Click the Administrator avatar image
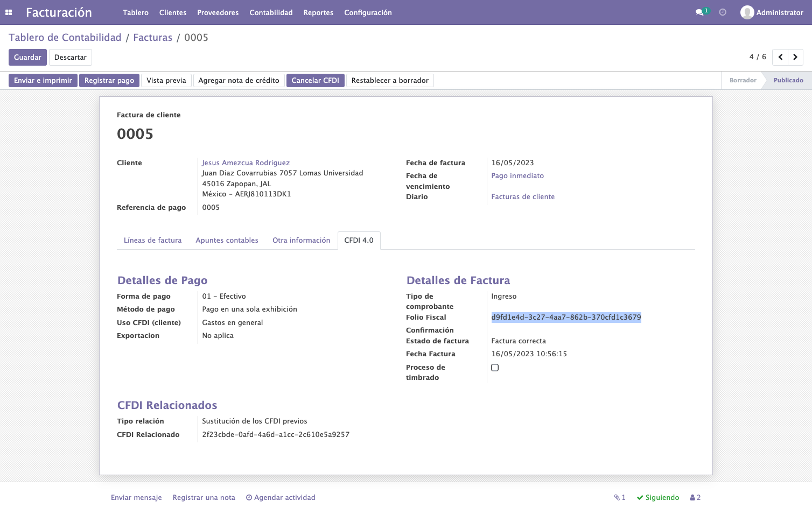Image resolution: width=812 pixels, height=508 pixels. point(747,12)
